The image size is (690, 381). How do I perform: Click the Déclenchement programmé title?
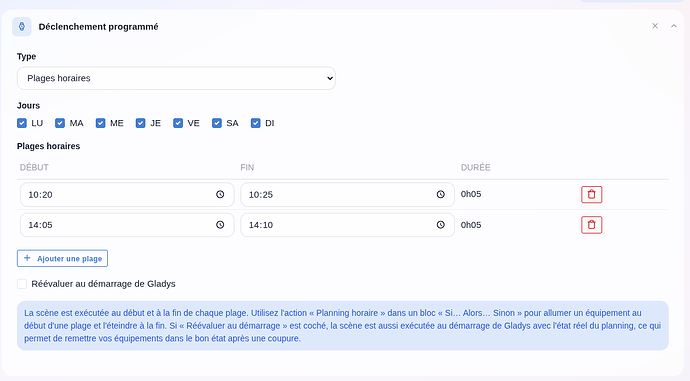[x=99, y=27]
